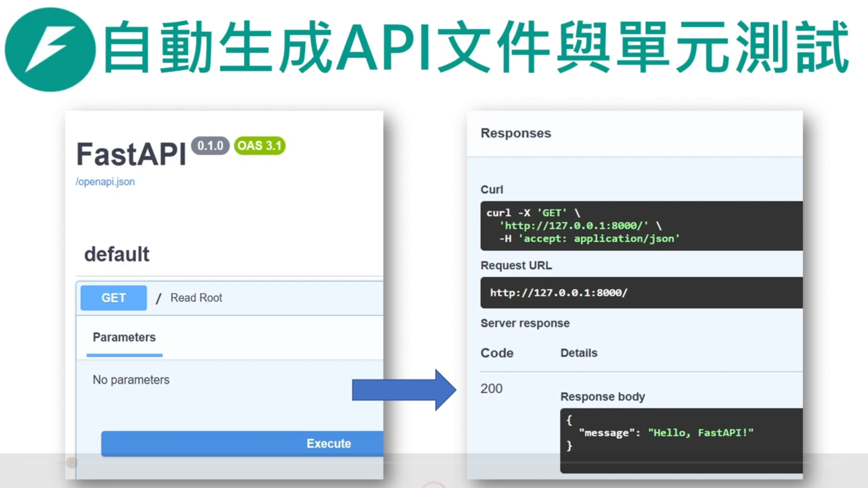Click the Read Root endpoint label
Viewport: 868px width, 488px height.
(196, 298)
